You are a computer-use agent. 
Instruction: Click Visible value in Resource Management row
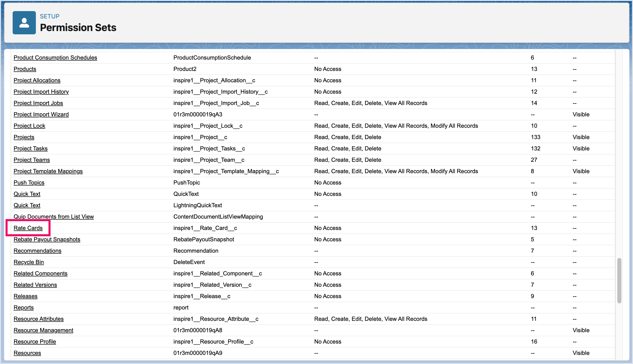pyautogui.click(x=581, y=330)
